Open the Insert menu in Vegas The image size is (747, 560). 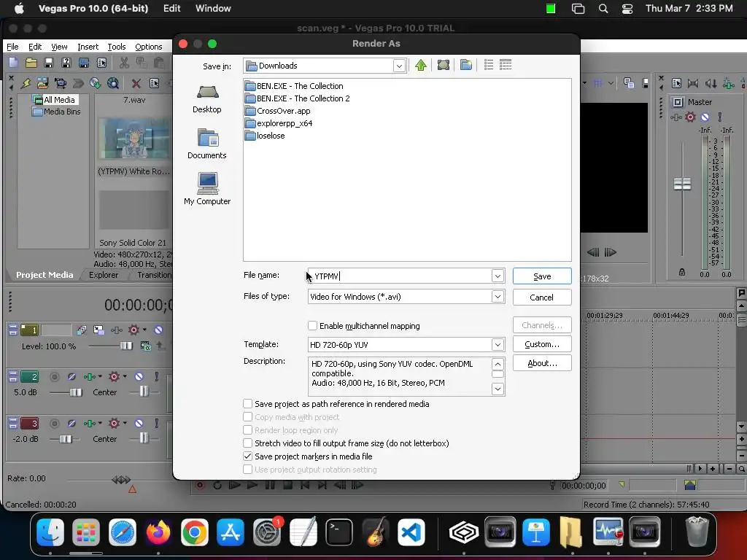coord(88,47)
